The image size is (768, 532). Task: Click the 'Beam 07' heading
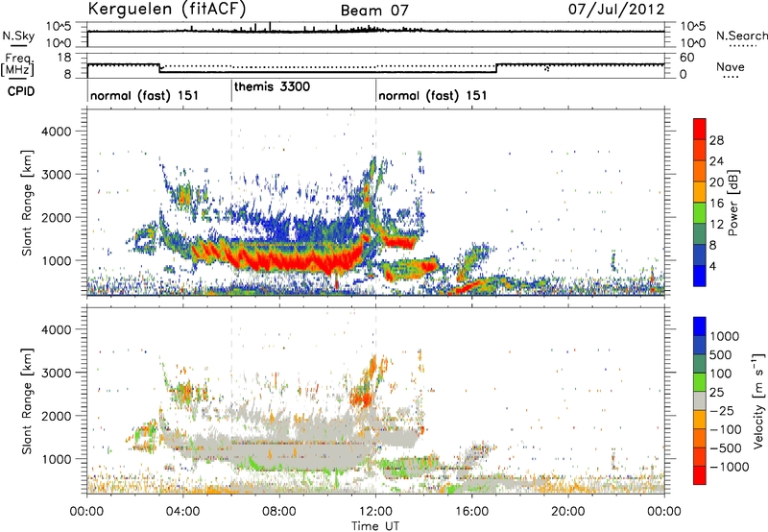[x=374, y=11]
